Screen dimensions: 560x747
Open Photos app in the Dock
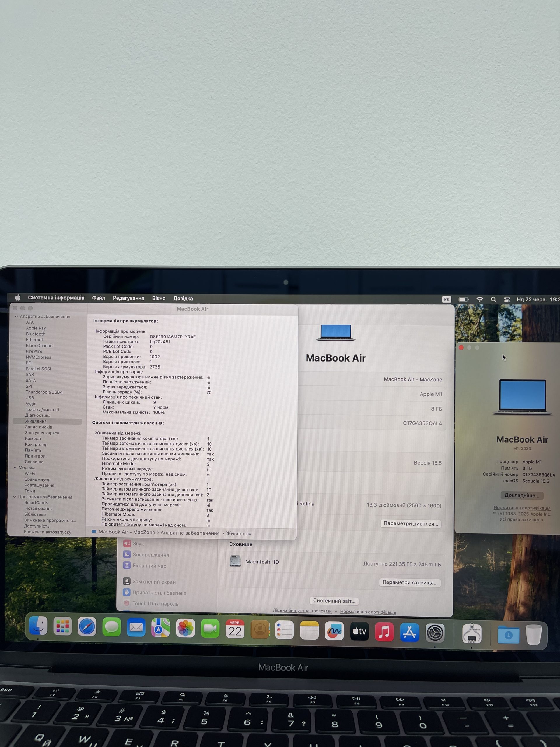click(185, 628)
